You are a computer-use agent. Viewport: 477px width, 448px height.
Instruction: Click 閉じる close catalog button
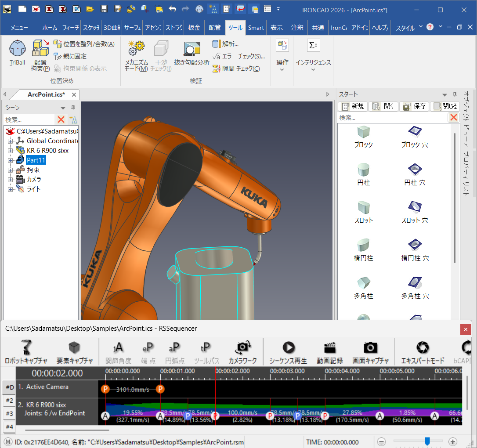[x=445, y=106]
